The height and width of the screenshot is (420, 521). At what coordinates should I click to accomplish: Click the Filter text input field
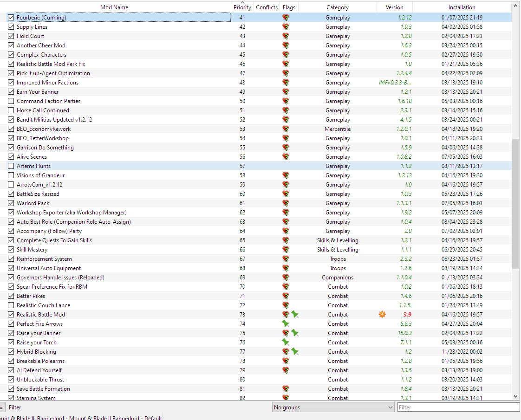pyautogui.click(x=458, y=407)
